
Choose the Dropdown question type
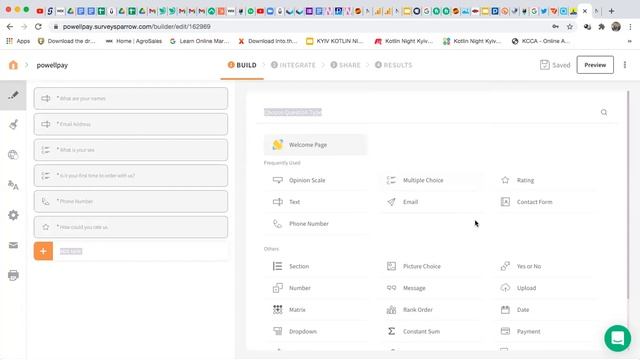coord(316,331)
